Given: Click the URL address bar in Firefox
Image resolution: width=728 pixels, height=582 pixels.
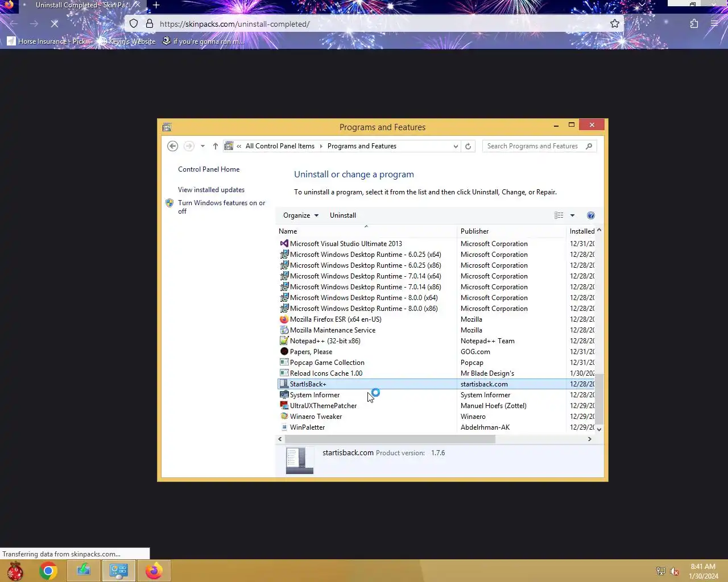Looking at the screenshot, I should coord(375,24).
